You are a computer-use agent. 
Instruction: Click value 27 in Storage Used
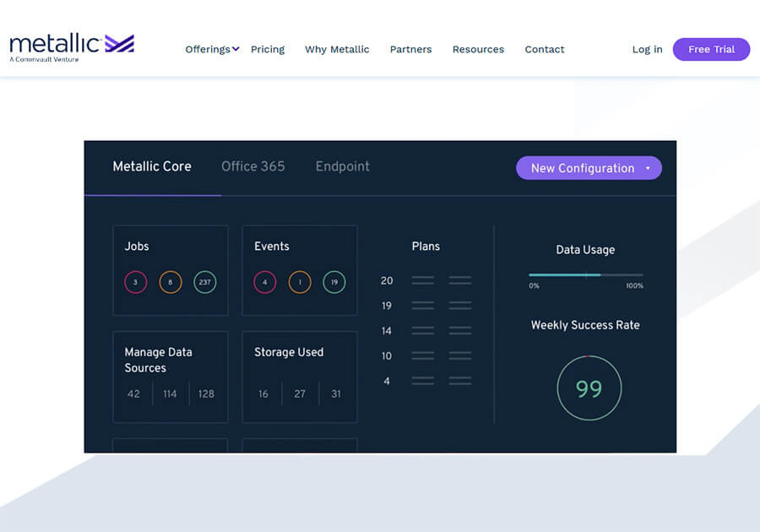[300, 394]
